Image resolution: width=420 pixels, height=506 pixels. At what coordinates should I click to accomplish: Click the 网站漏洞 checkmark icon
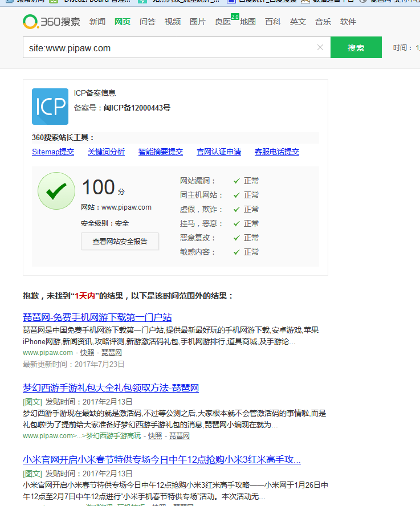[x=236, y=181]
